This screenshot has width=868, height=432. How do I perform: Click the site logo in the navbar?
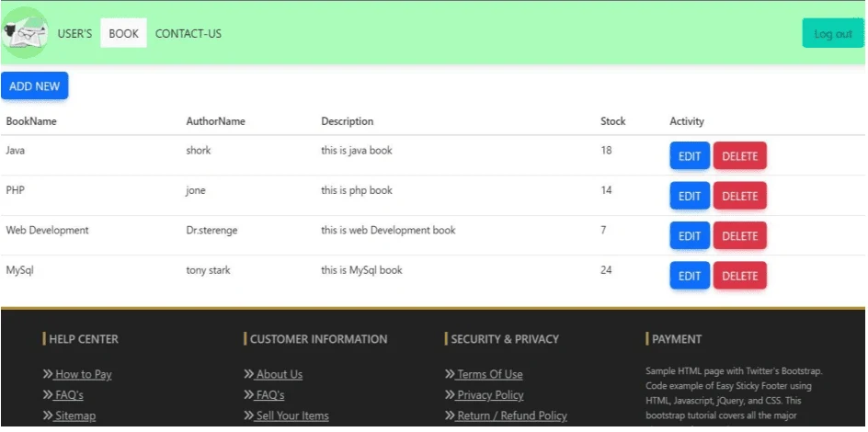coord(25,33)
